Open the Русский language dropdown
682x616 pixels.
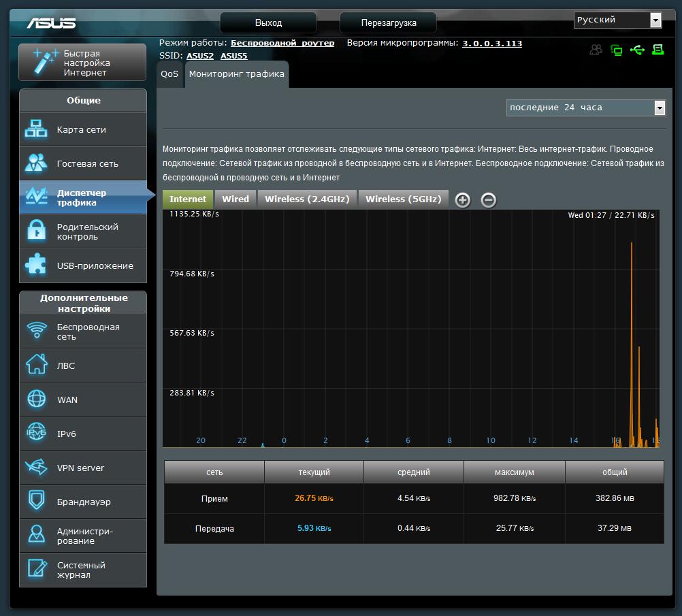click(617, 20)
